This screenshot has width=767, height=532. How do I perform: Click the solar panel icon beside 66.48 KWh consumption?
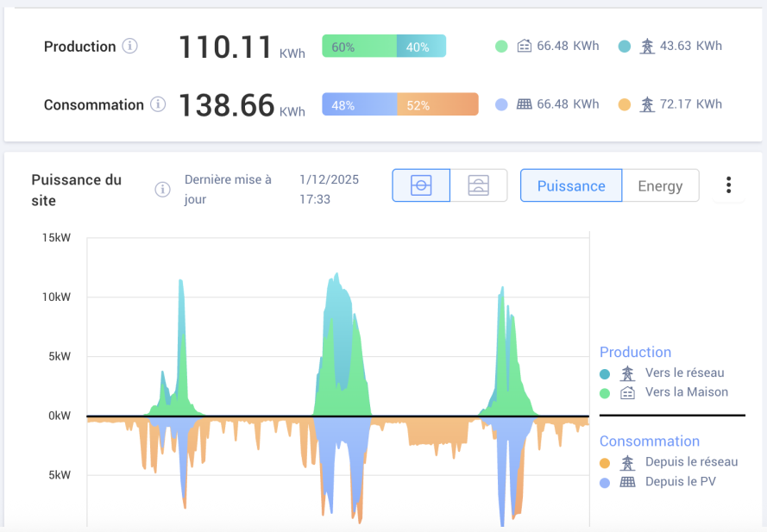[x=525, y=104]
